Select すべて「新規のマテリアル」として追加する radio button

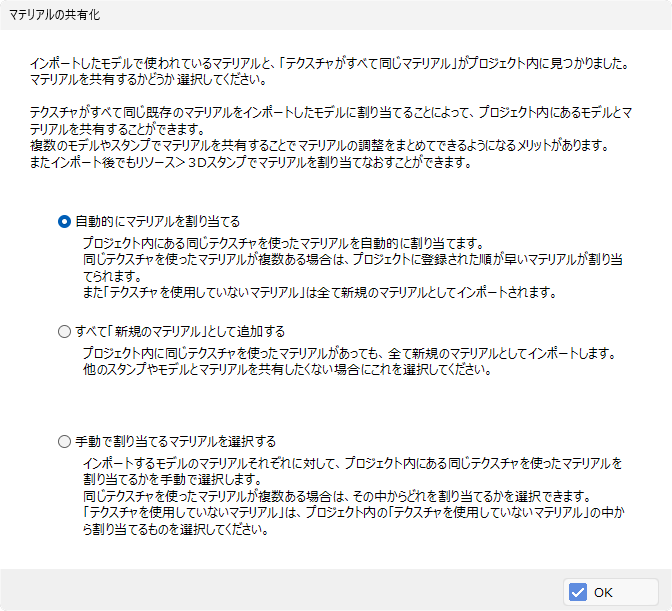click(x=64, y=332)
